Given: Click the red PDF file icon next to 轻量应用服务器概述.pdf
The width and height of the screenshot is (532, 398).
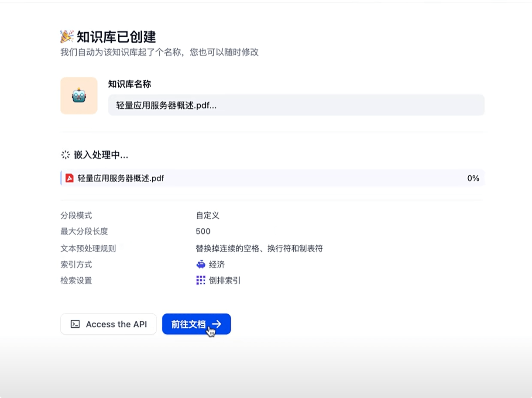Looking at the screenshot, I should 69,178.
